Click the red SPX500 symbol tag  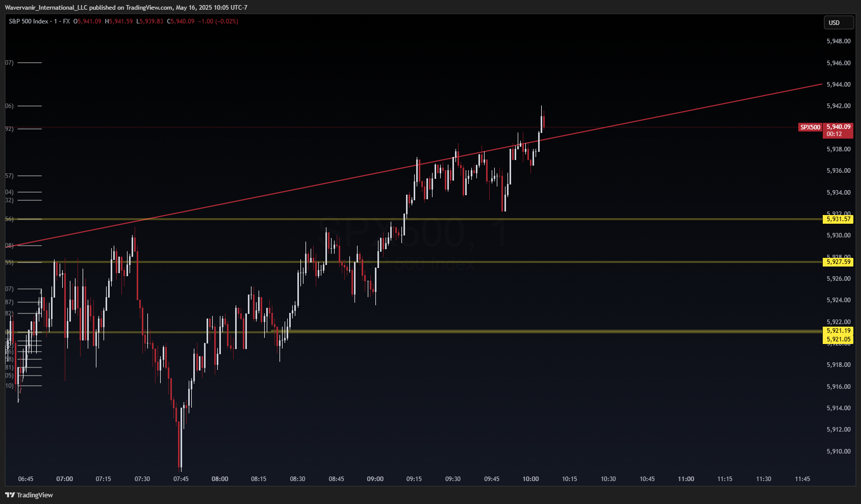click(810, 127)
